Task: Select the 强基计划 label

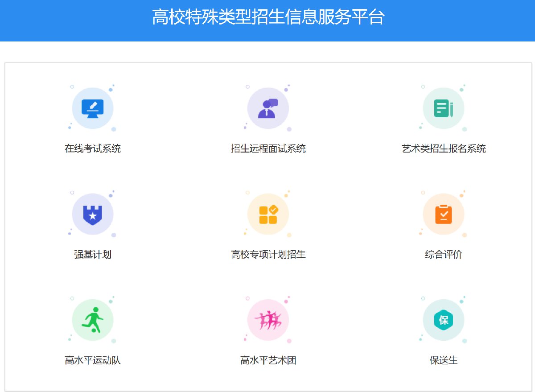Action: (x=93, y=254)
